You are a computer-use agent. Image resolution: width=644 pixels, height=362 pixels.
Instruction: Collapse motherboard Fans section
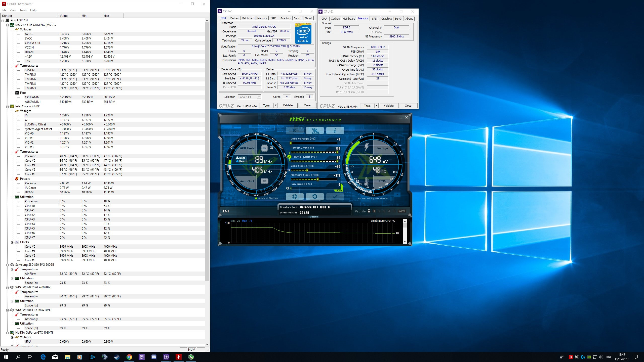[x=12, y=93]
